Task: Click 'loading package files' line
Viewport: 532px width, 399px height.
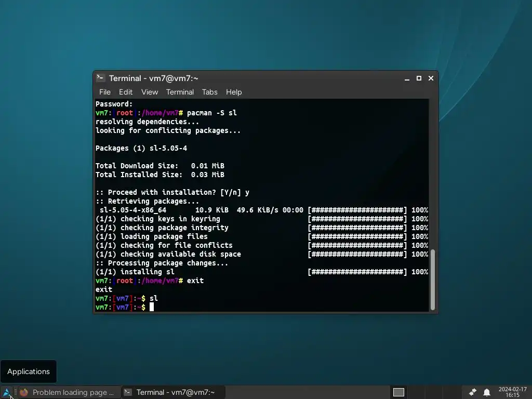Action: tap(262, 236)
